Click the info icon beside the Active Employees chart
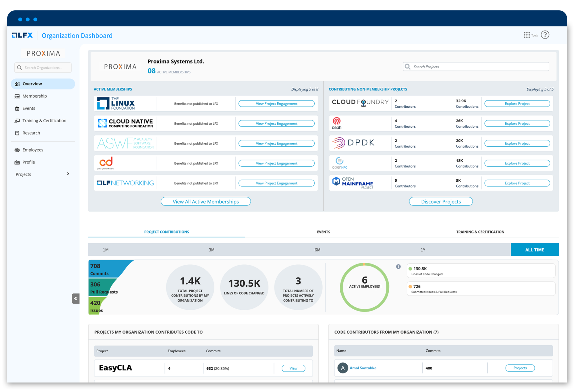The width and height of the screenshot is (576, 392). 398,267
